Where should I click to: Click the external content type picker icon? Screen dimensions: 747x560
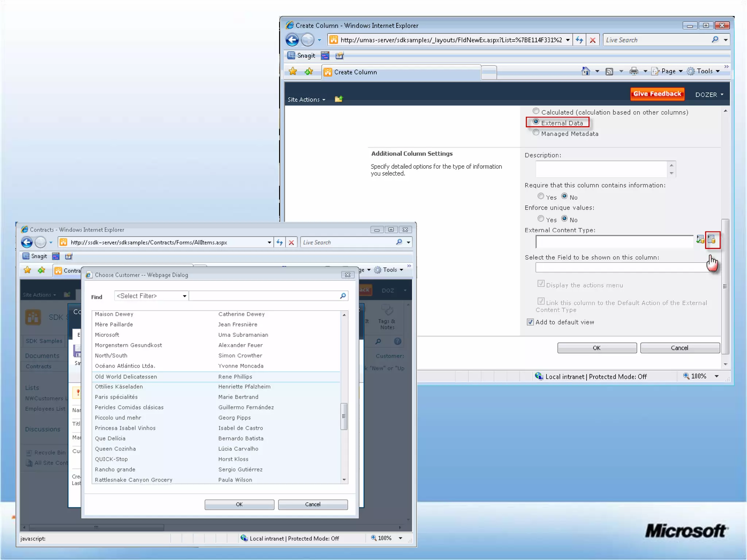point(712,240)
